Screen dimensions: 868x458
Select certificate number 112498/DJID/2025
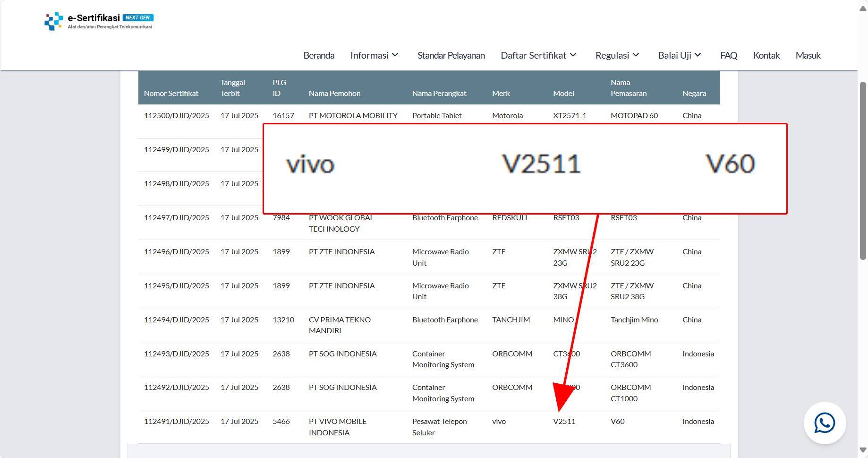[176, 183]
